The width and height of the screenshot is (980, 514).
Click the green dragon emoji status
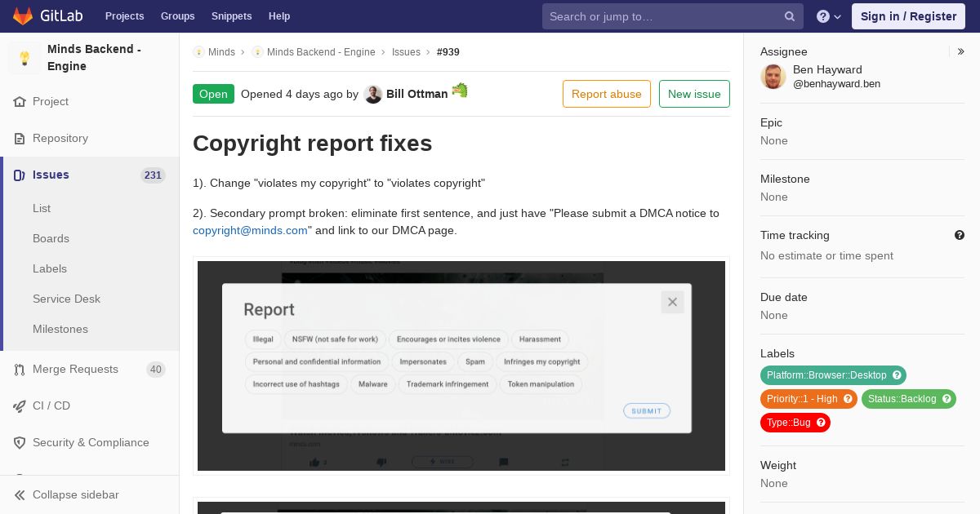(460, 91)
